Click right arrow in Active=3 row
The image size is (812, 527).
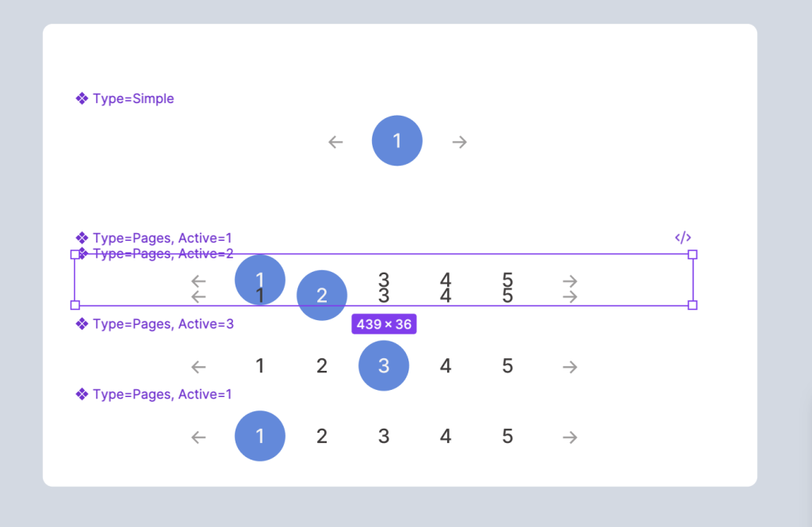click(569, 367)
